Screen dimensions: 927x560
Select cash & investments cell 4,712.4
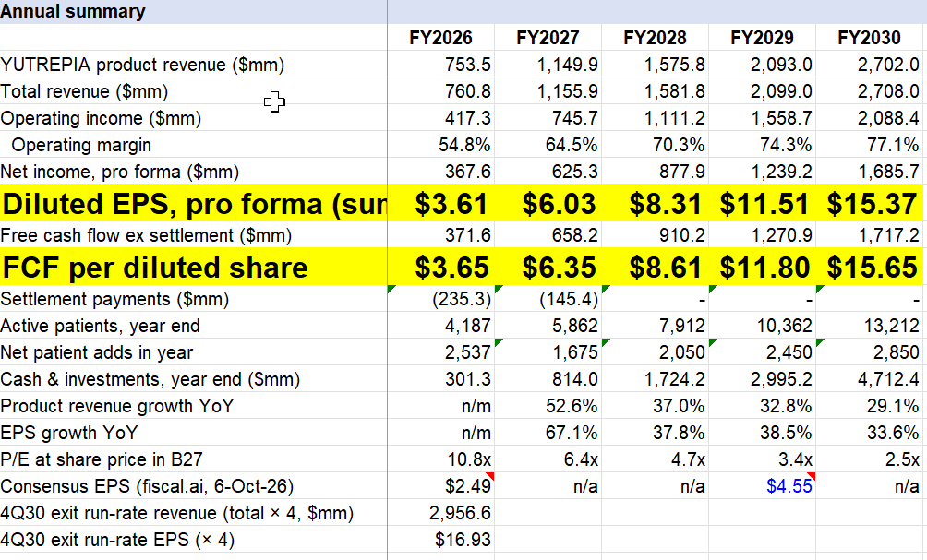(869, 378)
